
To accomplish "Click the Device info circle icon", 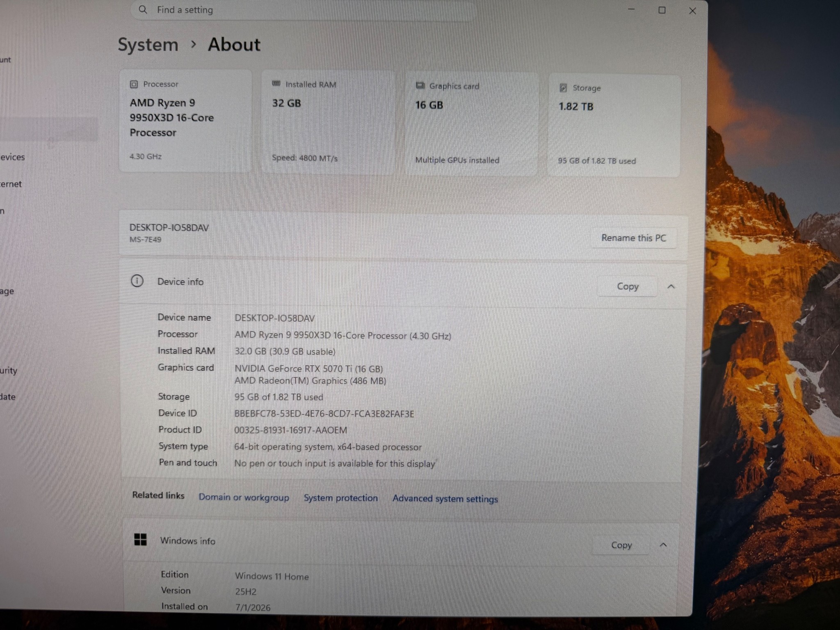I will pyautogui.click(x=137, y=281).
